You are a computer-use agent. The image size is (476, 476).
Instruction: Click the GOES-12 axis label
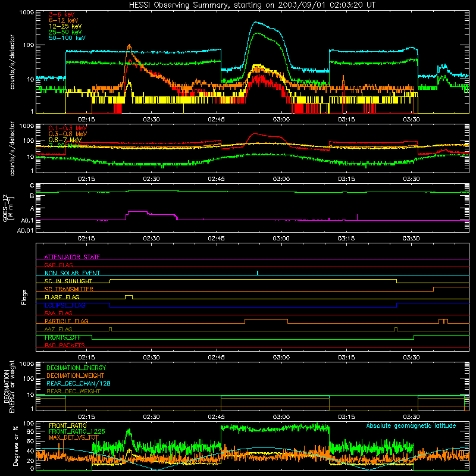point(8,208)
